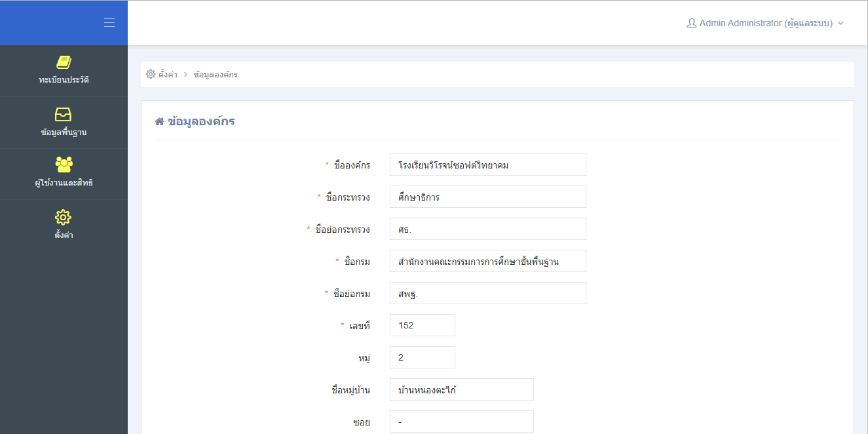The image size is (868, 434).
Task: Click the ชื่อย่อกระทรวง field label
Action: pos(343,229)
